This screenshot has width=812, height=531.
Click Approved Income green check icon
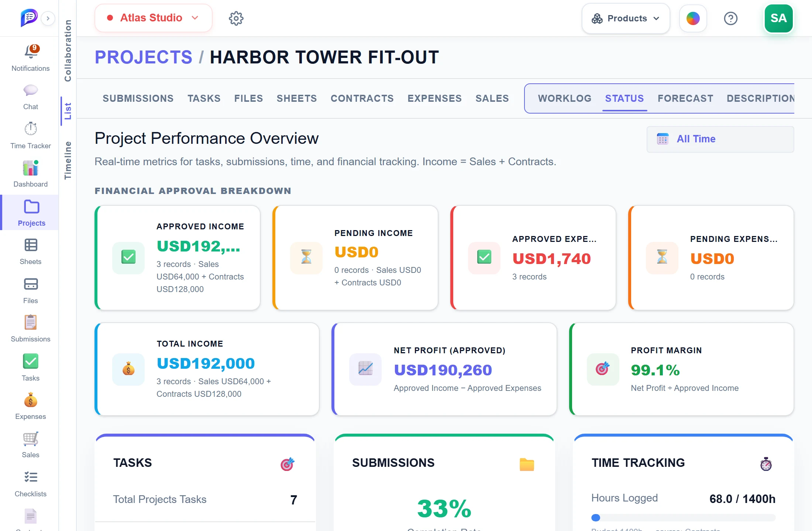(x=128, y=257)
